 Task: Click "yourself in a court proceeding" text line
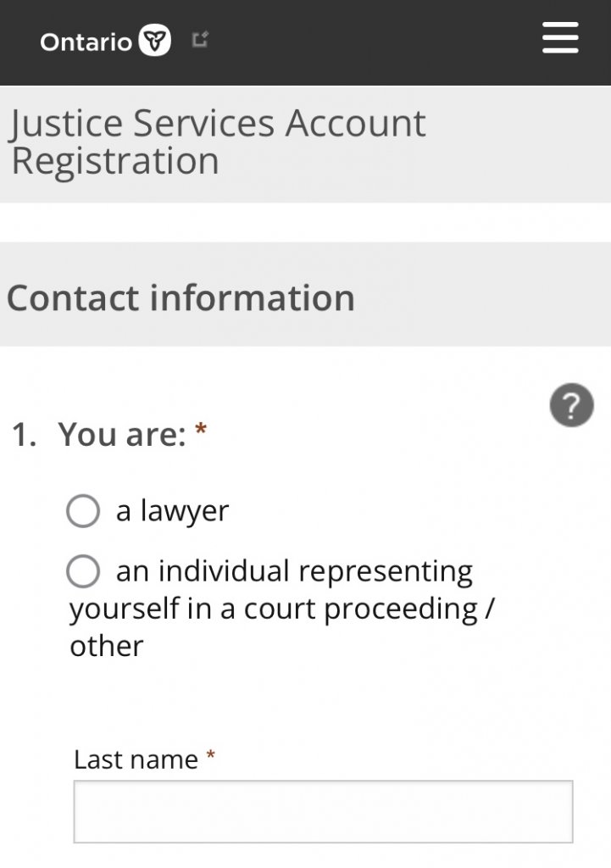click(x=273, y=609)
